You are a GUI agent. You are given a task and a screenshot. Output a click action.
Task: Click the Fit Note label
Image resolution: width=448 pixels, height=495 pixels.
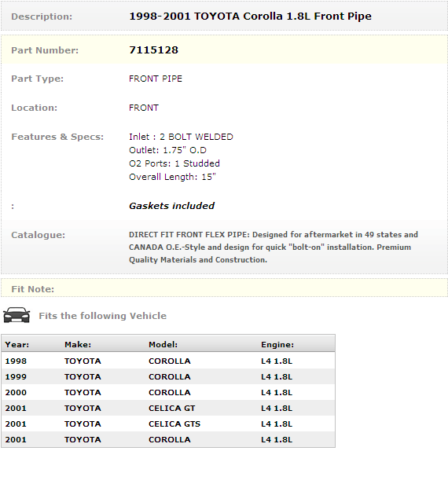coord(32,289)
